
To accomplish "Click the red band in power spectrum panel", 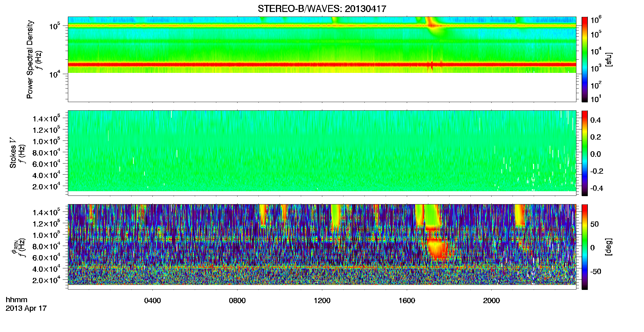I will pyautogui.click(x=322, y=65).
